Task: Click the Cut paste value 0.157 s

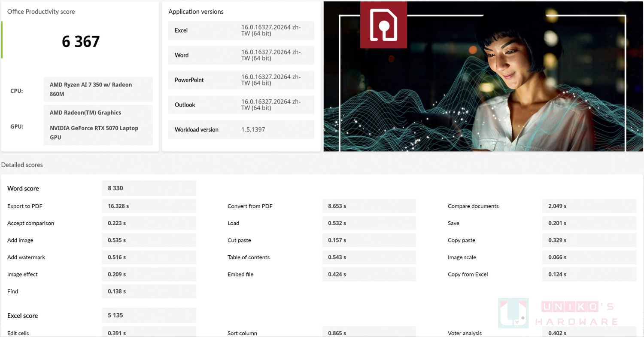Action: click(369, 240)
